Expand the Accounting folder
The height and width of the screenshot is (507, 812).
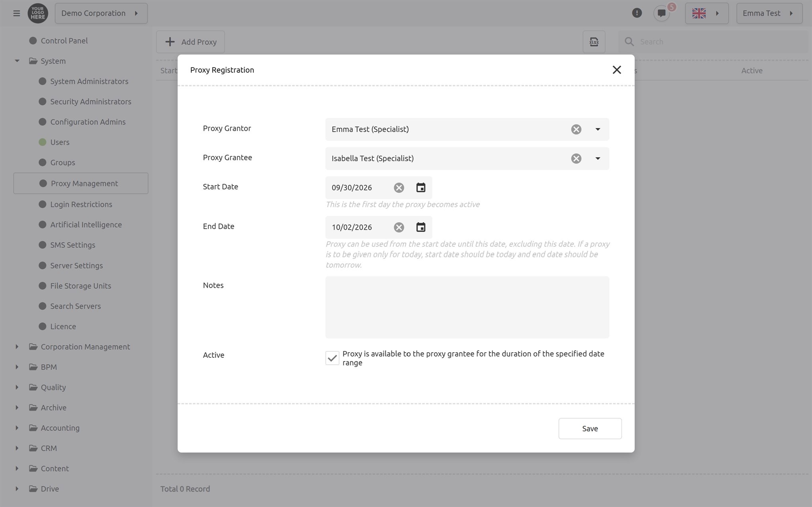[x=17, y=428]
